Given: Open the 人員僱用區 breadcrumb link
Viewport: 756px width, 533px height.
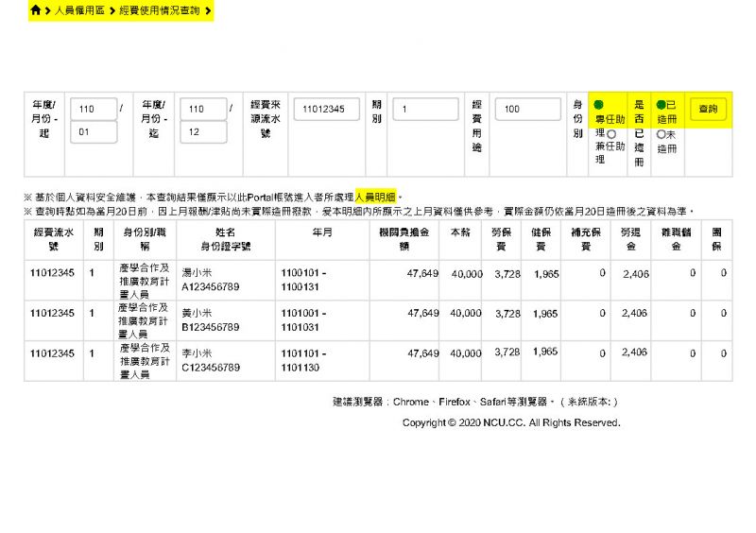Looking at the screenshot, I should pos(78,10).
